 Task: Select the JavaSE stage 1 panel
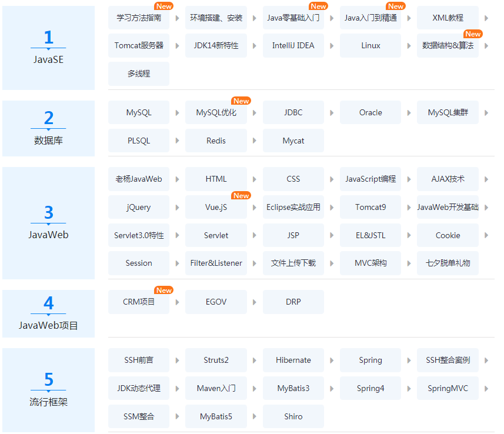48,48
